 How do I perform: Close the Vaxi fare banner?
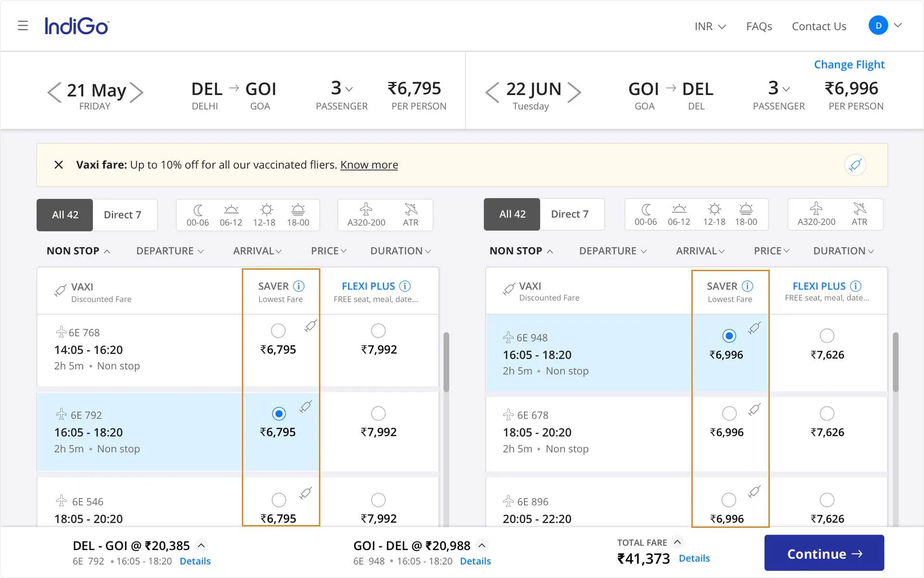[59, 165]
